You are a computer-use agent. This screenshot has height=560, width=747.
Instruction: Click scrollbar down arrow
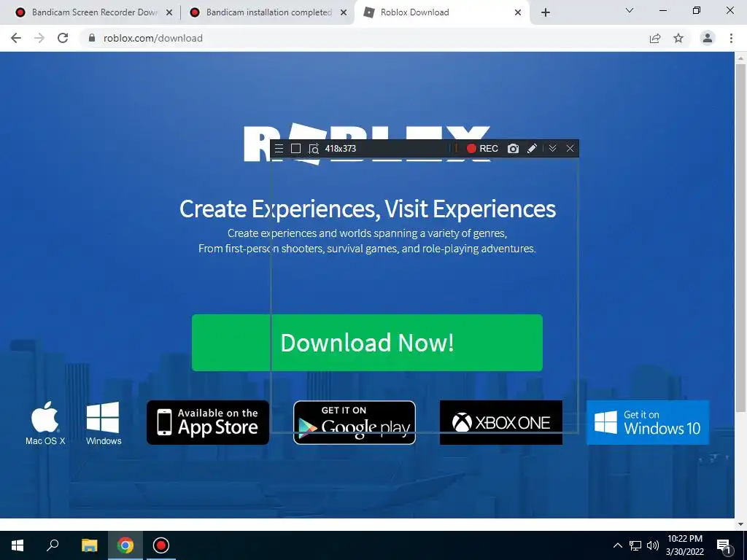click(x=741, y=524)
